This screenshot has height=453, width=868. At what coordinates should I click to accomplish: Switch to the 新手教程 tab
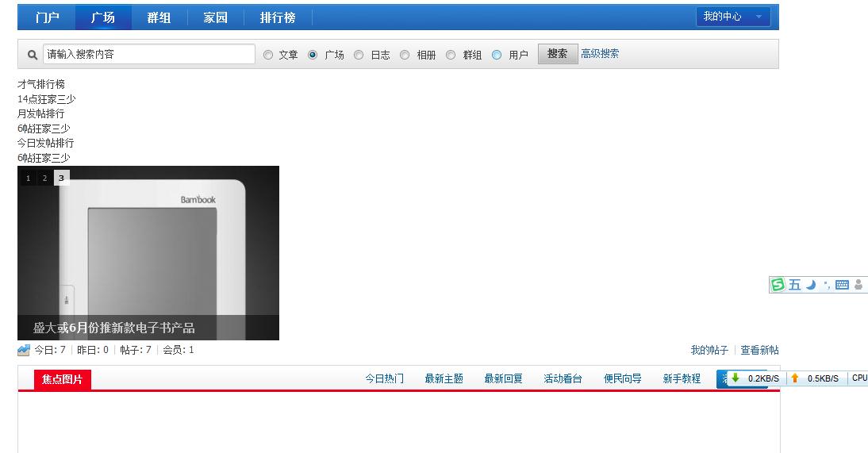[682, 378]
